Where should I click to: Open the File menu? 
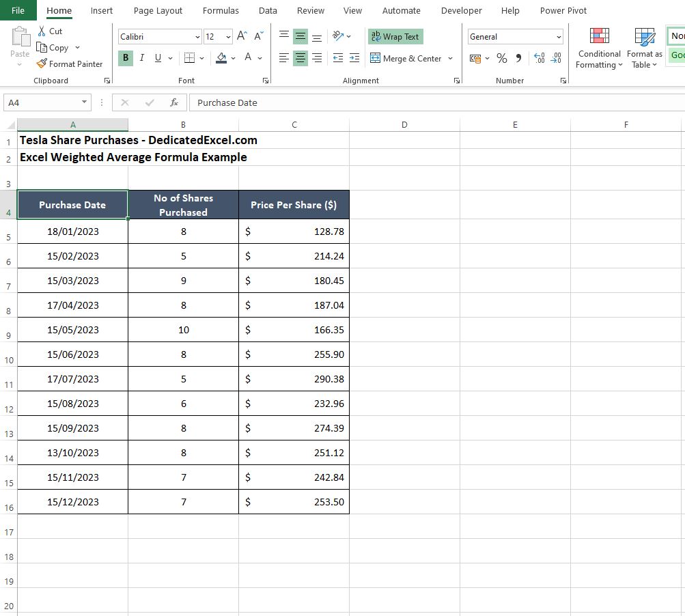coord(18,10)
